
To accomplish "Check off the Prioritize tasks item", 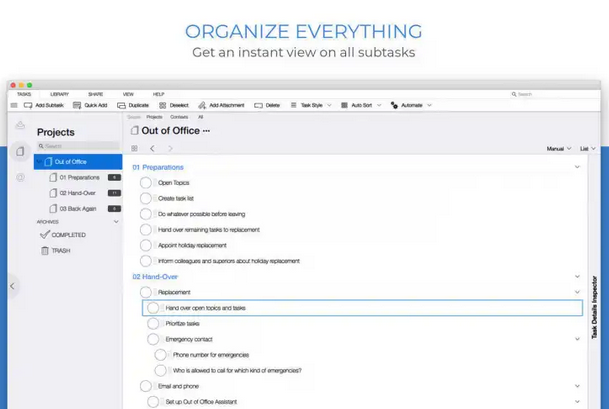I will [x=153, y=324].
